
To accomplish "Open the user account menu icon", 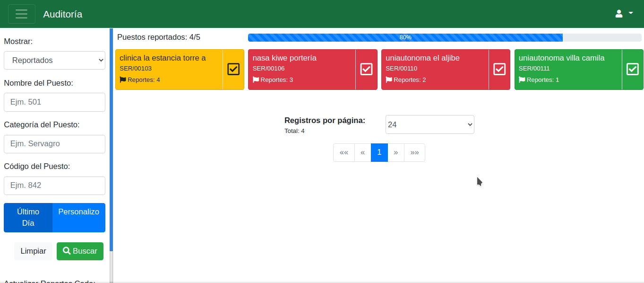I will pyautogui.click(x=619, y=14).
